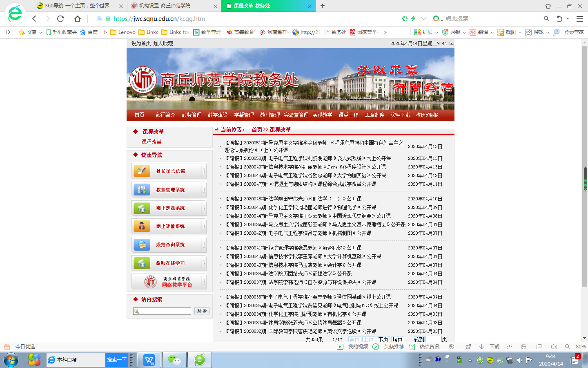This screenshot has width=588, height=368.
Task: Toggle browser sound mute in status bar
Action: (x=554, y=347)
